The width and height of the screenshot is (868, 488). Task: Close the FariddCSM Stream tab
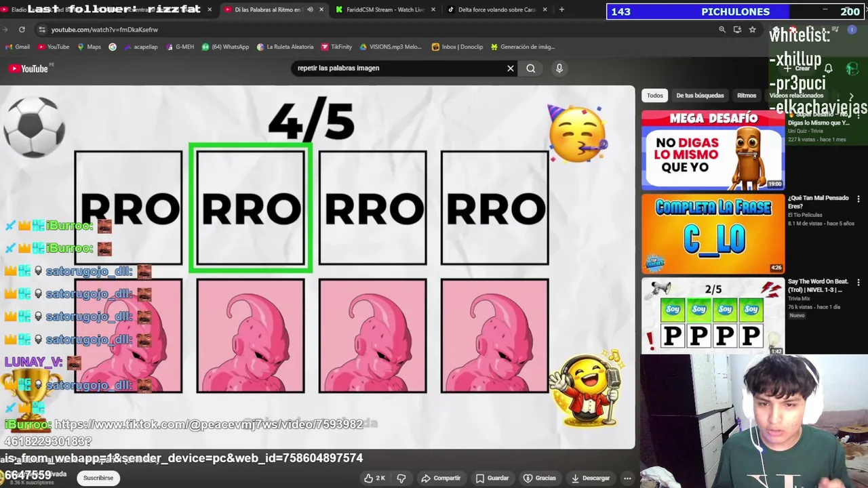tap(433, 9)
